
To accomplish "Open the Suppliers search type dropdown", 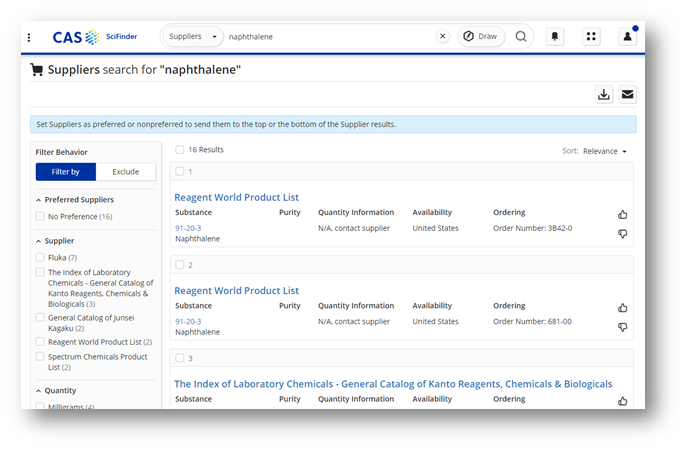I will (x=193, y=36).
